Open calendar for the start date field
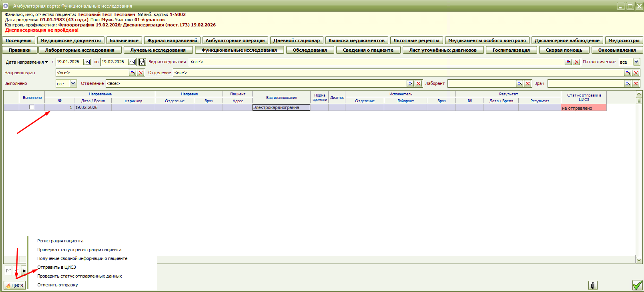644x292 pixels. click(x=87, y=62)
